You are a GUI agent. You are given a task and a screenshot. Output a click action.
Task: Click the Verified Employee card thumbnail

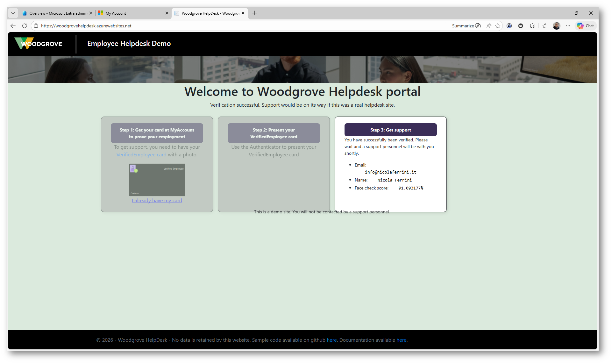click(157, 180)
